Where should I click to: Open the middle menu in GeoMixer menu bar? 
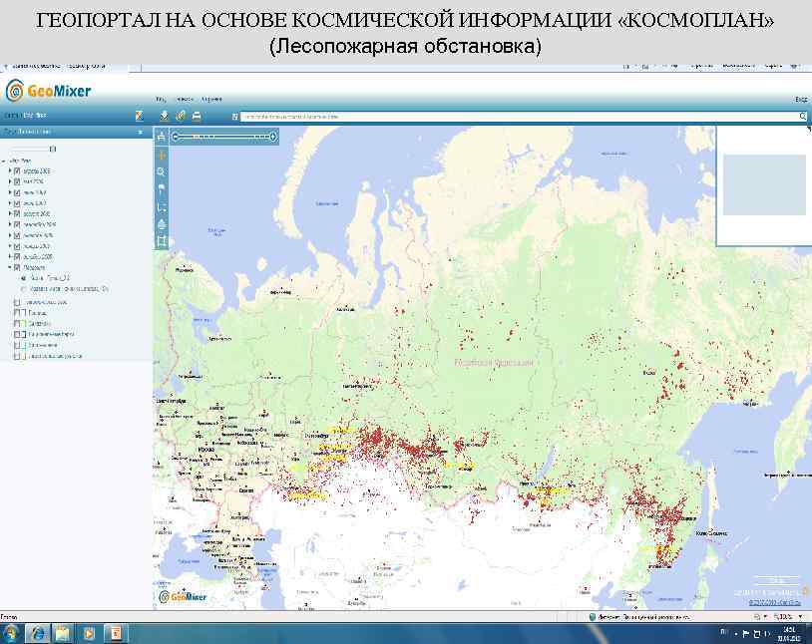185,99
